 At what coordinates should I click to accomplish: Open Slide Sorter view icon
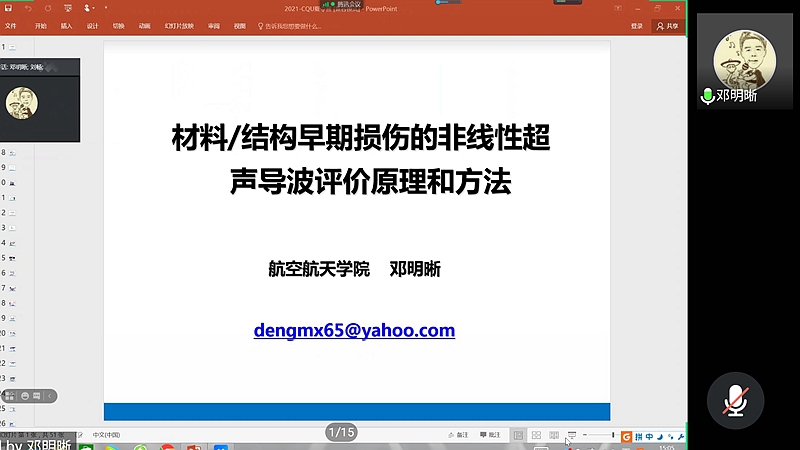pyautogui.click(x=536, y=436)
